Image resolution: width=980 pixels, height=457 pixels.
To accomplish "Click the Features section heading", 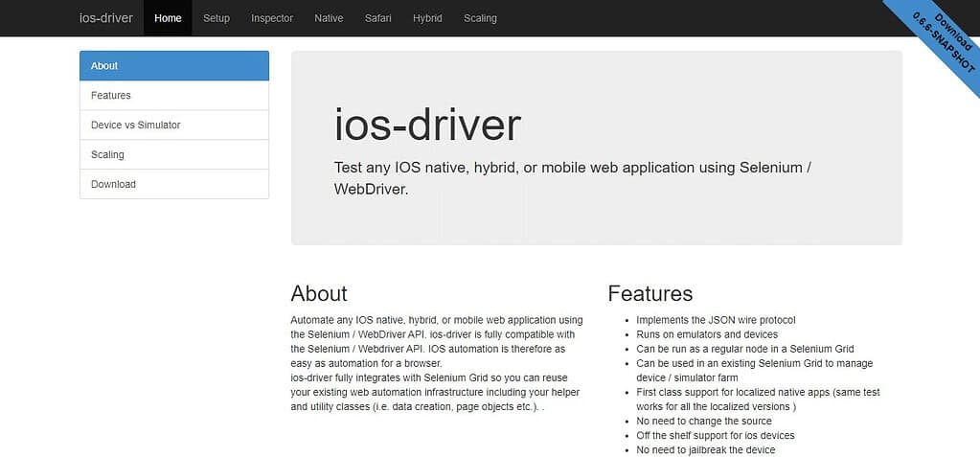I will point(650,293).
